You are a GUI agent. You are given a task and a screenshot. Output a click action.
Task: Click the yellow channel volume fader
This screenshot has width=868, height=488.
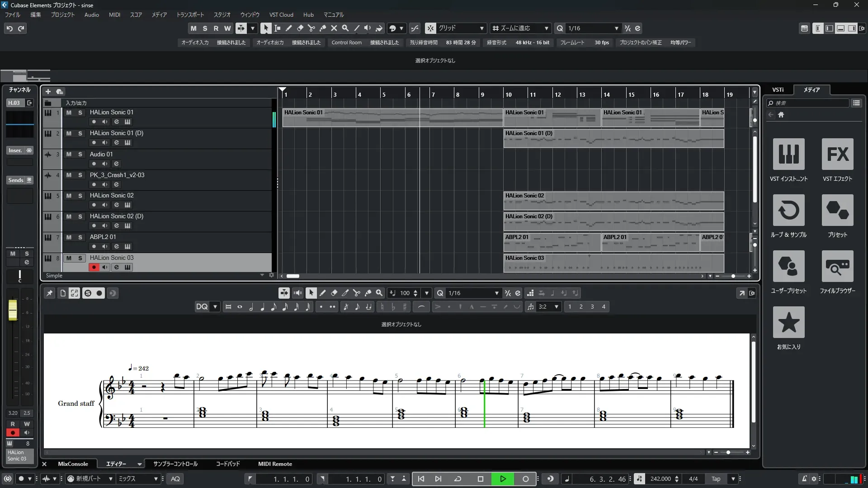click(x=13, y=310)
